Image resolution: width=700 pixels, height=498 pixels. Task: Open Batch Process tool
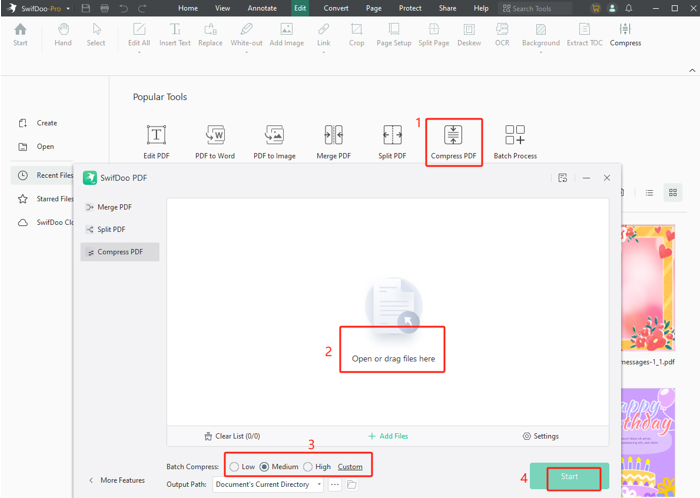(x=515, y=142)
